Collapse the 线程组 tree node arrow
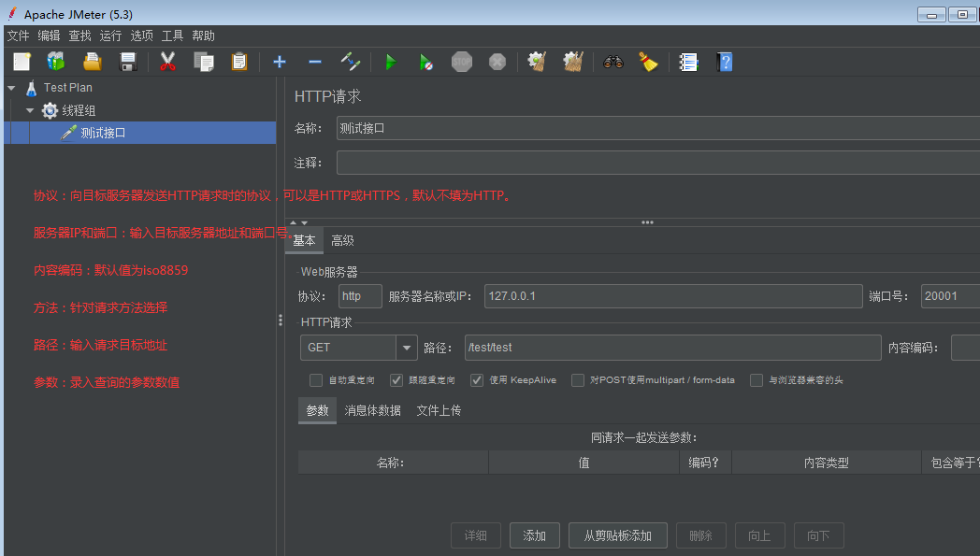The image size is (980, 556). pyautogui.click(x=30, y=110)
